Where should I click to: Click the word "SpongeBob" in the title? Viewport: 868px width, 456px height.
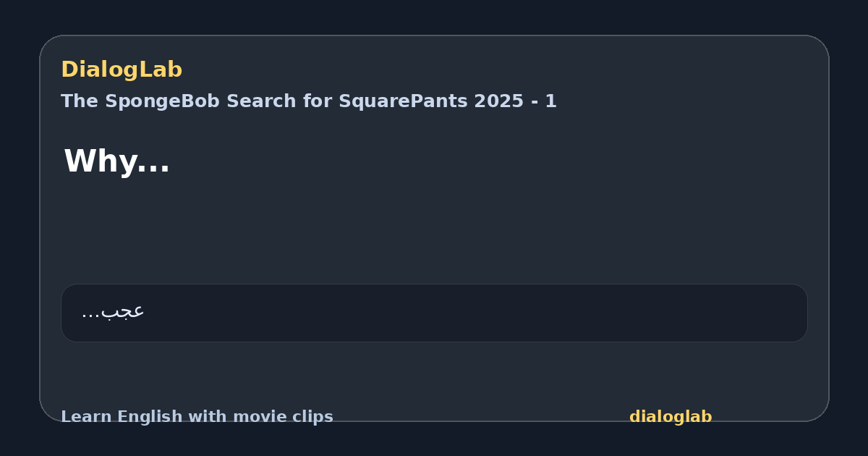click(152, 101)
